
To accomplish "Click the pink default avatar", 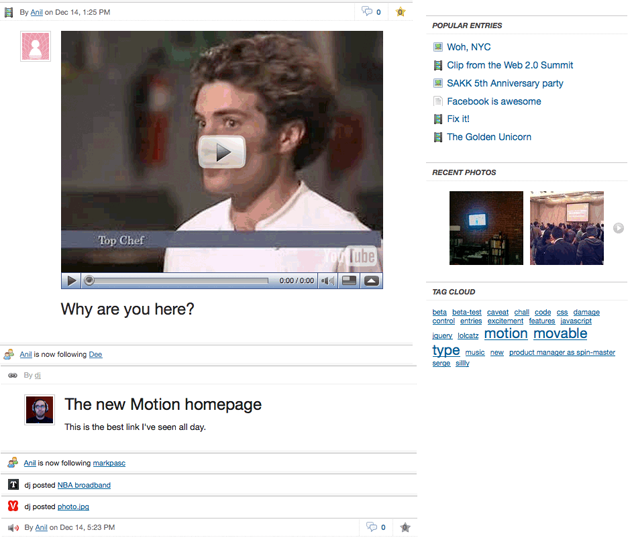I will pyautogui.click(x=35, y=46).
